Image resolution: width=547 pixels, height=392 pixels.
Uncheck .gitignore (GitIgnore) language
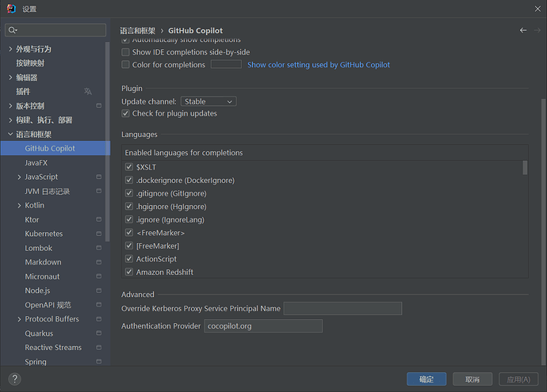click(129, 193)
